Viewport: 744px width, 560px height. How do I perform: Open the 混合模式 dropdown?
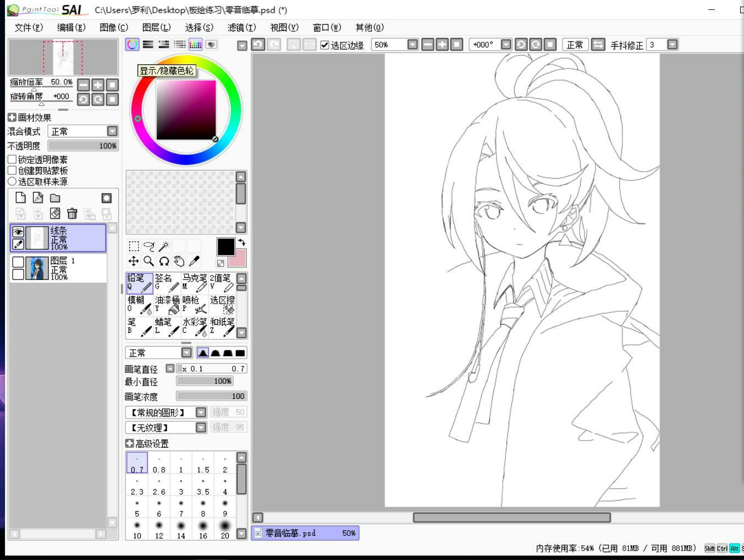coord(83,131)
